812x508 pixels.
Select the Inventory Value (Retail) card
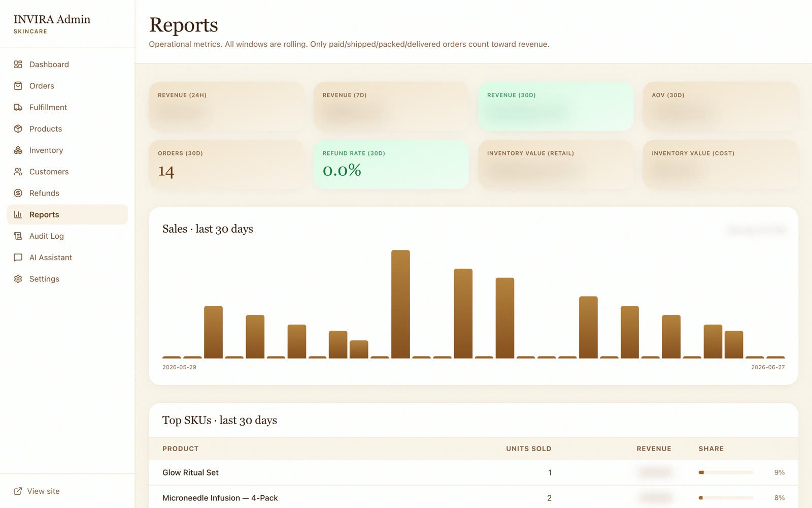click(556, 165)
